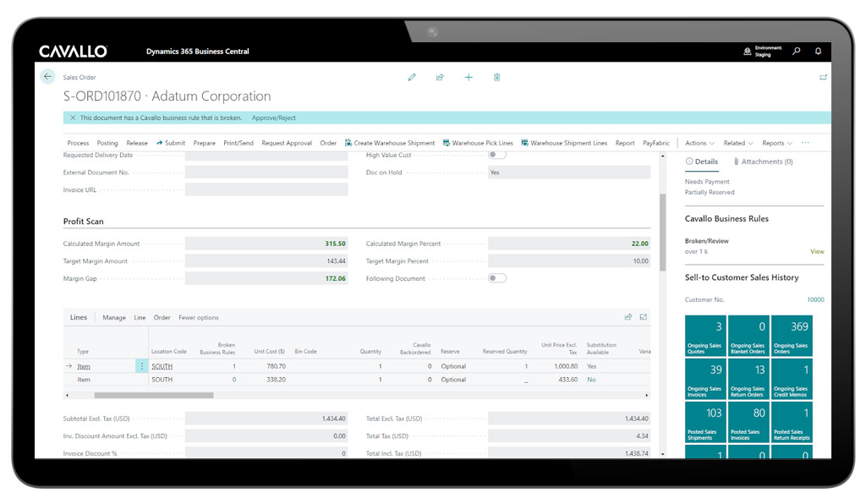866x504 pixels.
Task: Open Posted Sales Return Receipts tile
Action: [x=792, y=422]
